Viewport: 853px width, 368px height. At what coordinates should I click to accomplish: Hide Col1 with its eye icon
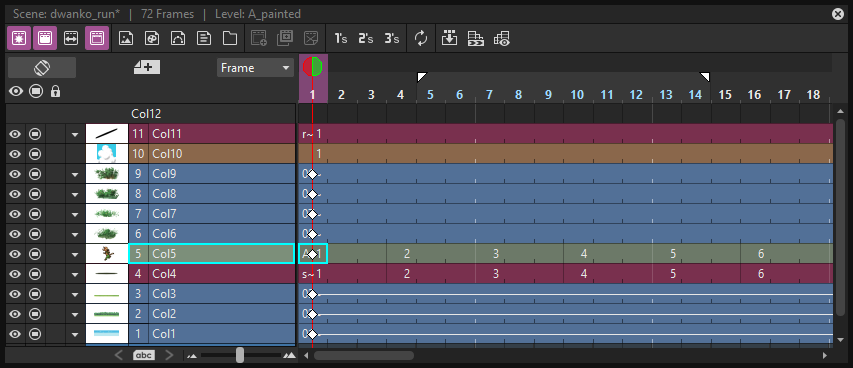tap(16, 334)
